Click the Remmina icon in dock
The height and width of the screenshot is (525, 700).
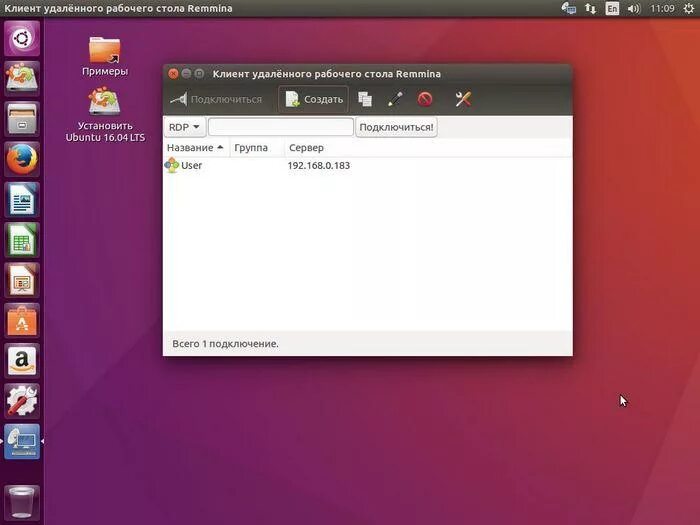coord(22,442)
